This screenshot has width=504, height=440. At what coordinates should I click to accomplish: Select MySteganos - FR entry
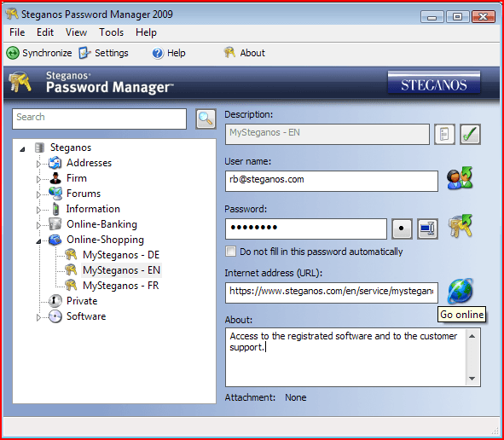120,286
